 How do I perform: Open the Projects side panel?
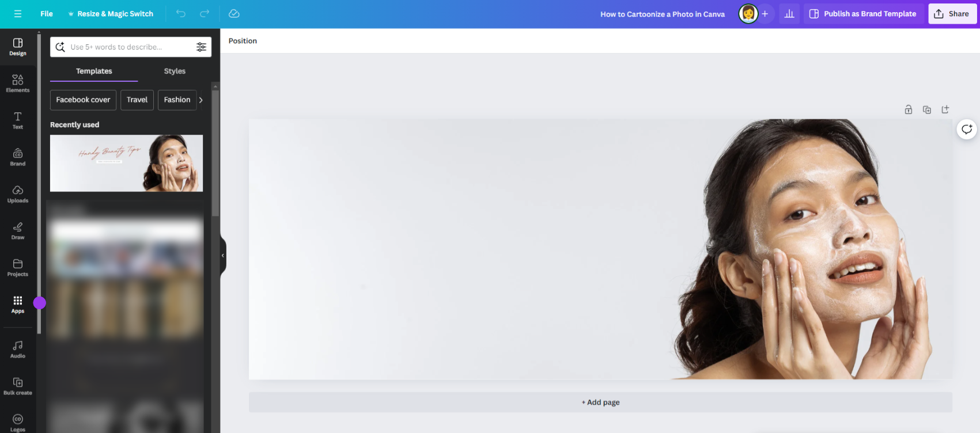tap(18, 268)
